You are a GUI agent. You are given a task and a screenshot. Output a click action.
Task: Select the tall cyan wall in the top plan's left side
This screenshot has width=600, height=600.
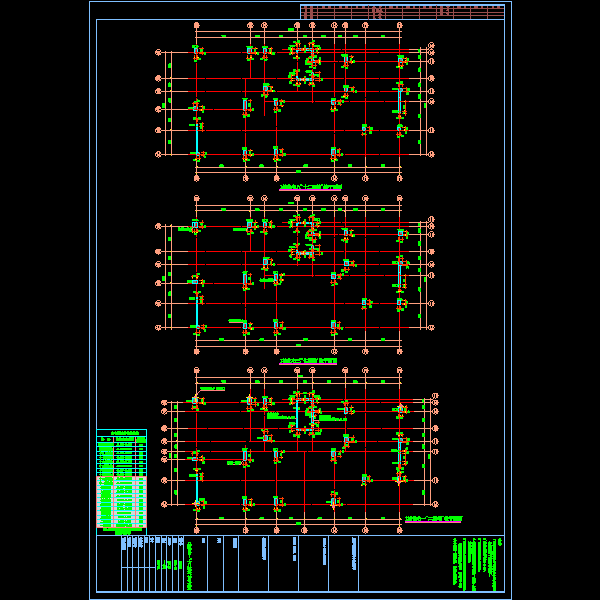pyautogui.click(x=197, y=139)
